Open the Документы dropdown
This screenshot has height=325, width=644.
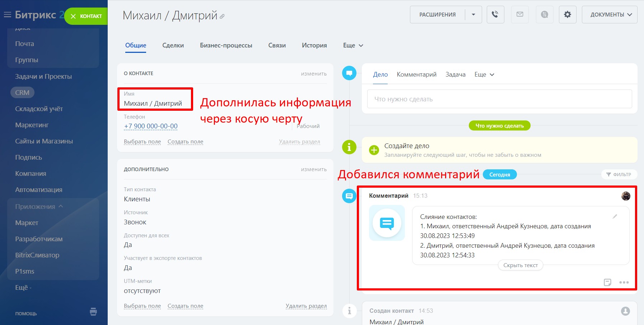(609, 15)
